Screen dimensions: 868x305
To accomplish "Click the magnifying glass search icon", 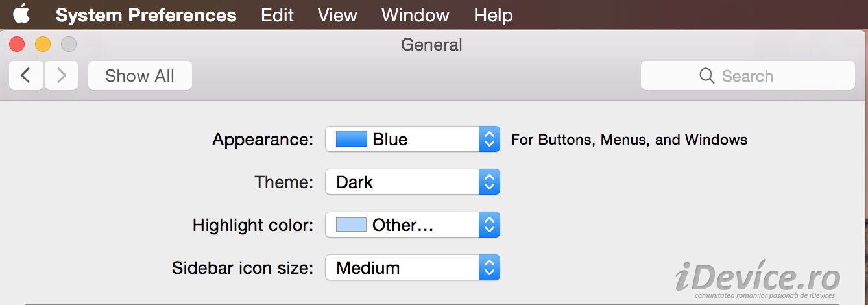I will 706,76.
